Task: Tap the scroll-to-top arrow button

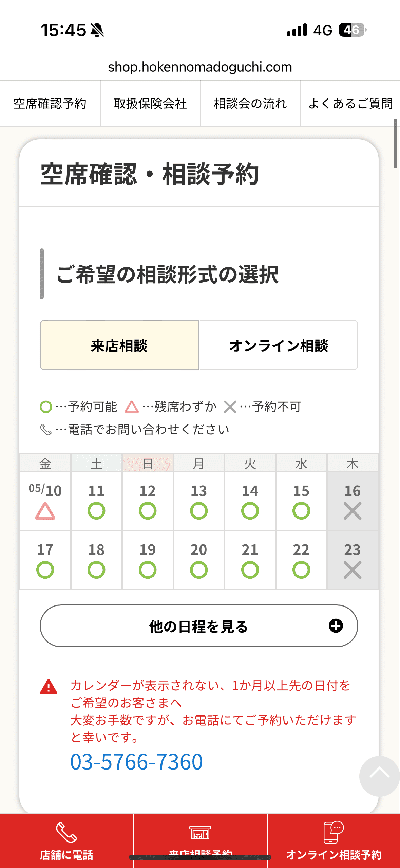Action: coord(379,776)
